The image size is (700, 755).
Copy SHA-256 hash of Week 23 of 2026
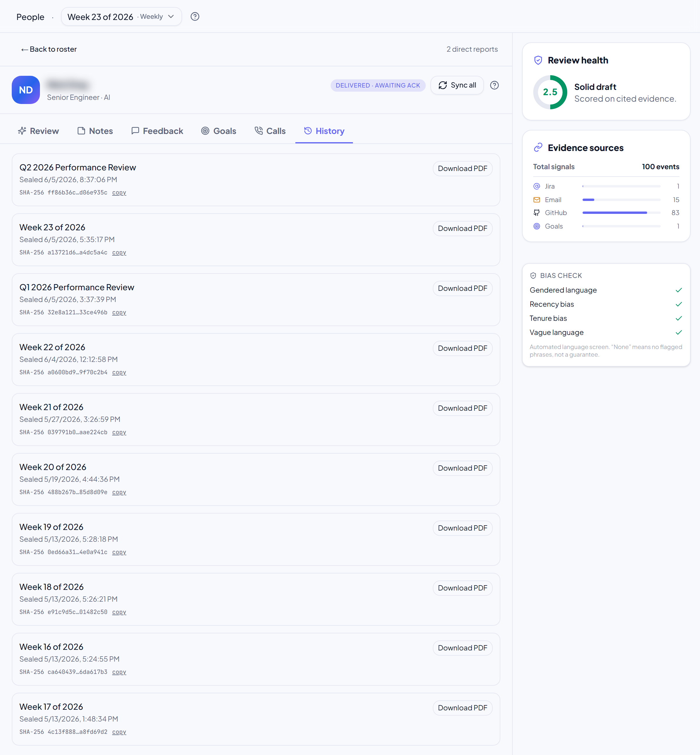click(119, 252)
